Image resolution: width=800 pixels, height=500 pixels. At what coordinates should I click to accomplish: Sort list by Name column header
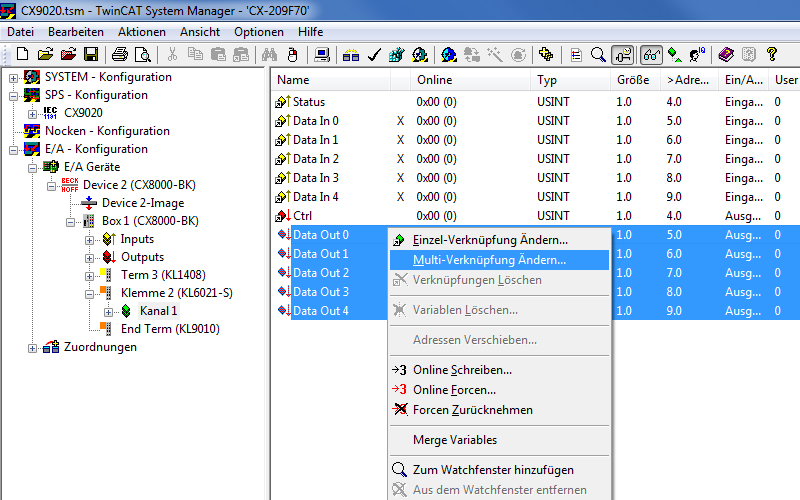(x=331, y=80)
